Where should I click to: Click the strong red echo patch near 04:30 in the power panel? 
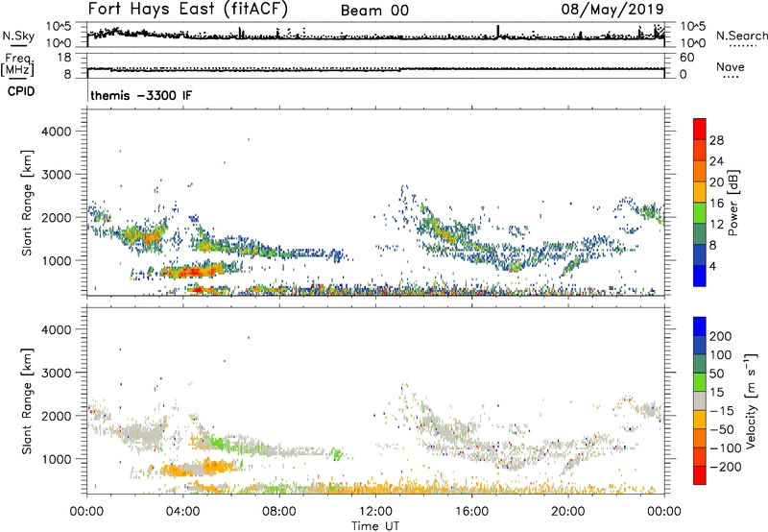point(194,271)
